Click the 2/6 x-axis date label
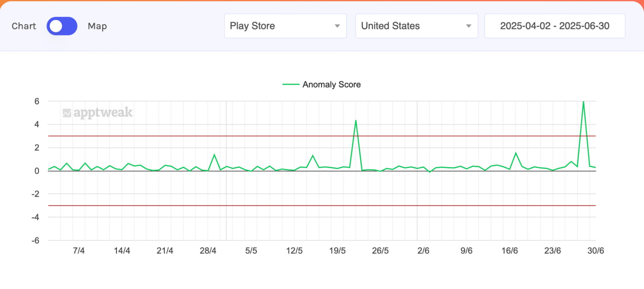 tap(423, 250)
